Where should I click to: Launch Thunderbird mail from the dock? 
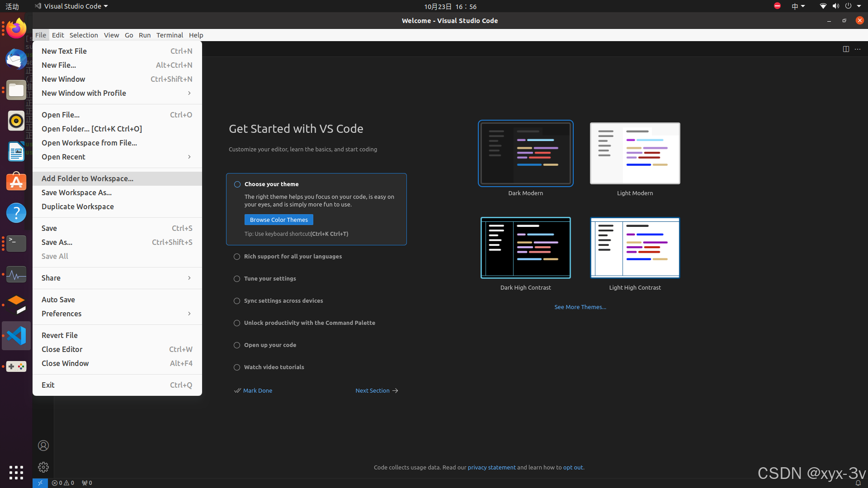point(16,59)
